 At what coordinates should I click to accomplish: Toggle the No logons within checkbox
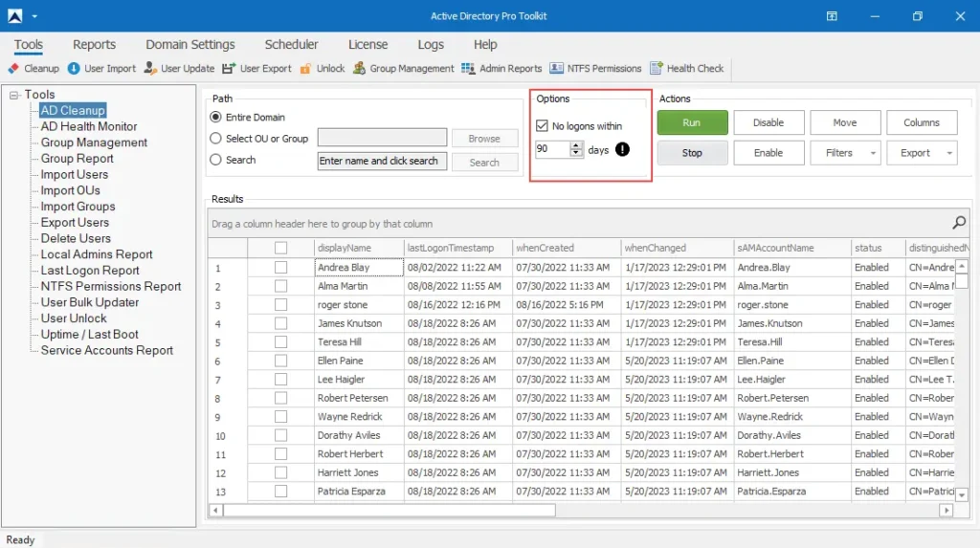pos(542,125)
